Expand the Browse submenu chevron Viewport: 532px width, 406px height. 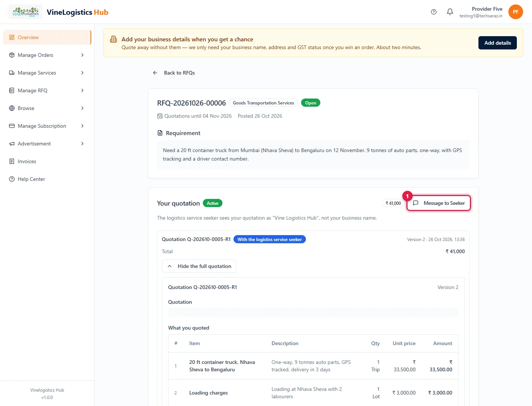pos(82,108)
